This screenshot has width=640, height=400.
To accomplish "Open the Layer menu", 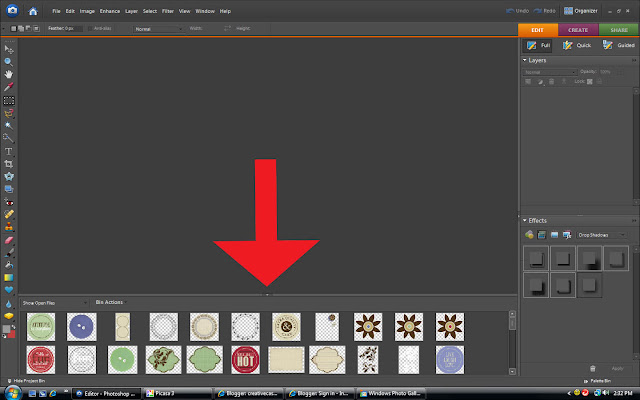I will tap(131, 11).
